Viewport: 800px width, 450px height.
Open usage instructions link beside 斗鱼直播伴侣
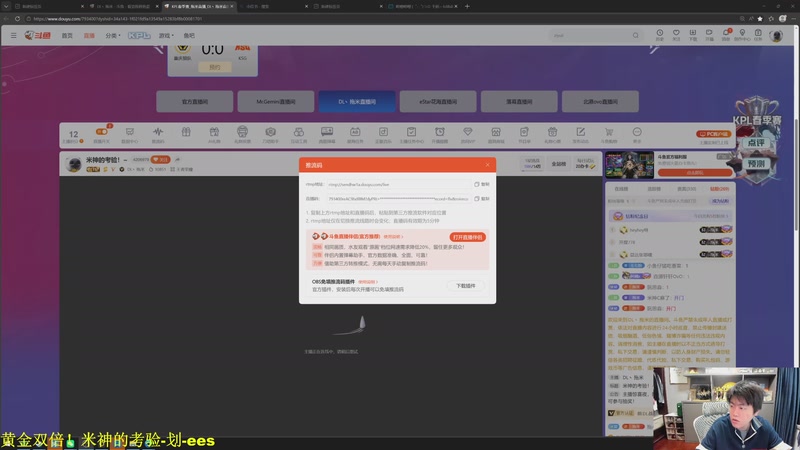coord(393,237)
